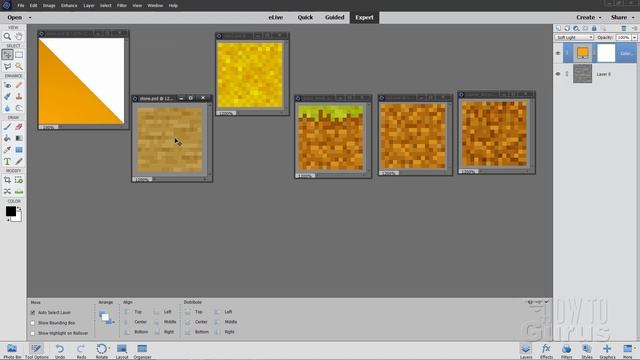This screenshot has width=640, height=360.
Task: Hide the color fill layer's visibility eye
Action: click(x=558, y=53)
